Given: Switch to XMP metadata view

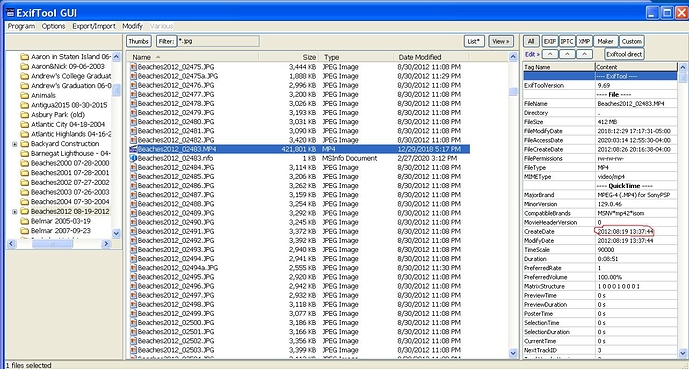Looking at the screenshot, I should 584,41.
